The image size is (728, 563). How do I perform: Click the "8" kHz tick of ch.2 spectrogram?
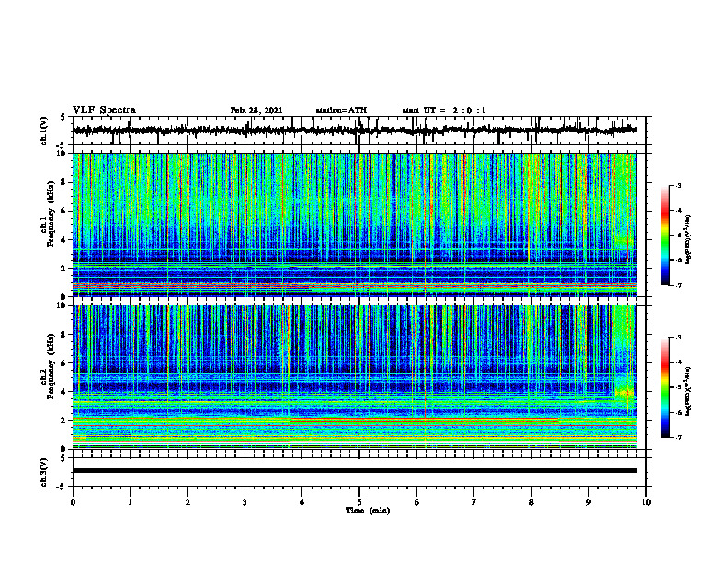(x=64, y=335)
